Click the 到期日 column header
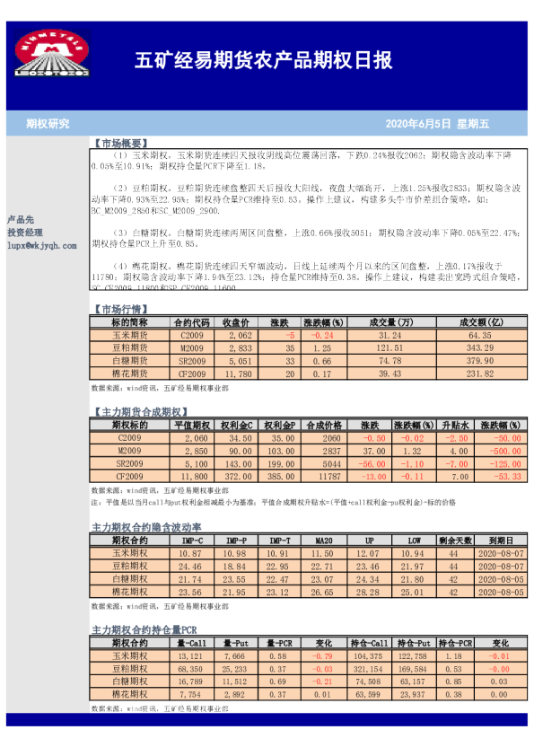Viewport: 534px width, 756px height. point(501,541)
